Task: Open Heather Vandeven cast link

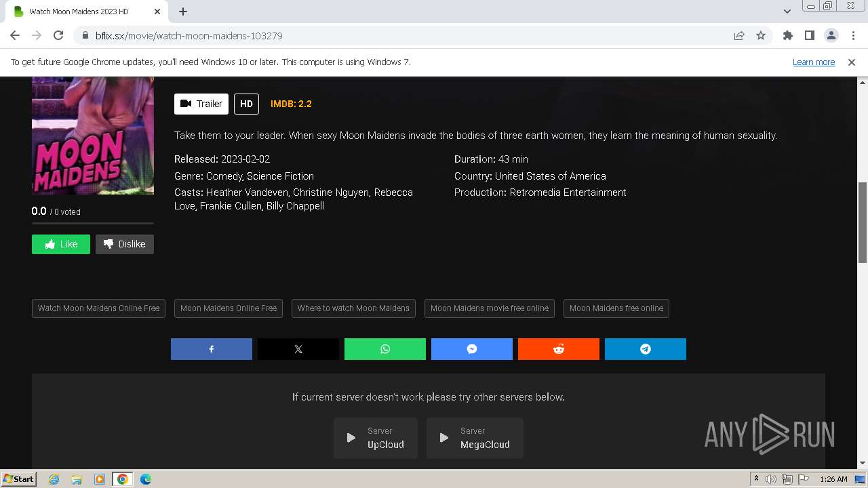Action: coord(247,192)
